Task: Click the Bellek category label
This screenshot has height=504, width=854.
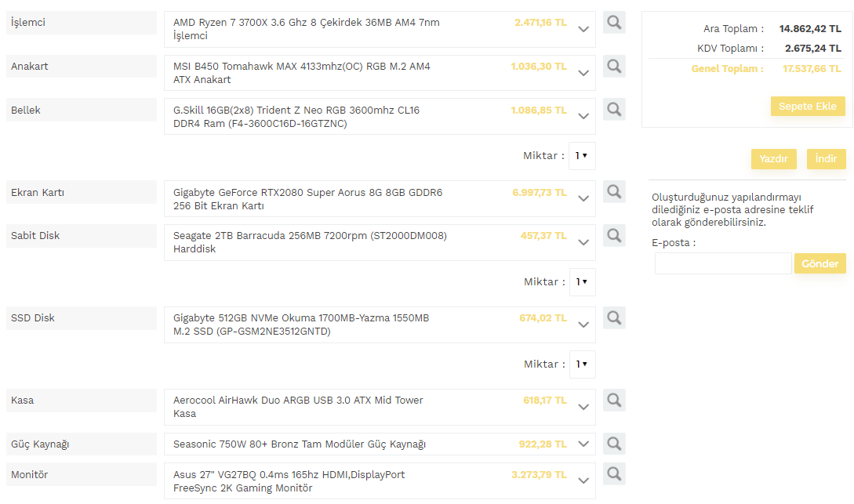Action: click(81, 110)
